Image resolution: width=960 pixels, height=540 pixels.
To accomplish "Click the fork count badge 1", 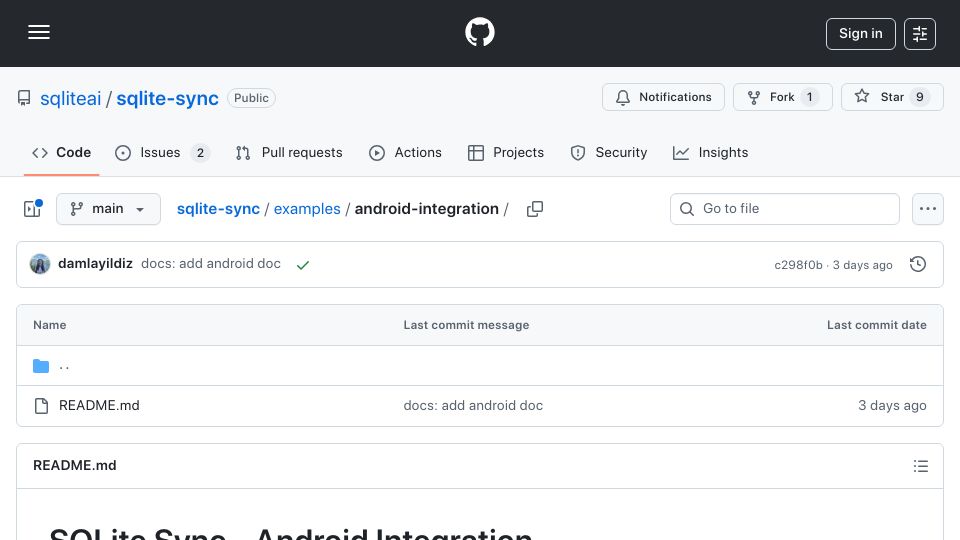I will 809,97.
